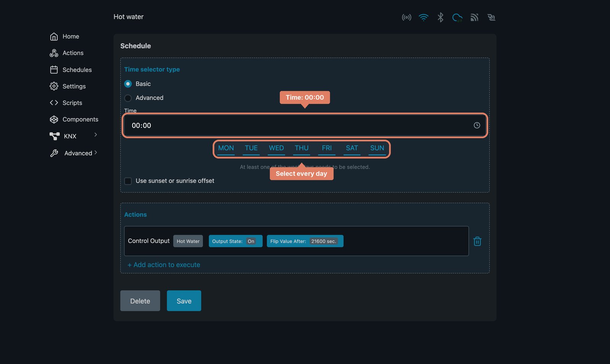Click the wrench icon for Advanced in sidebar
This screenshot has height=364, width=610.
pyautogui.click(x=54, y=153)
